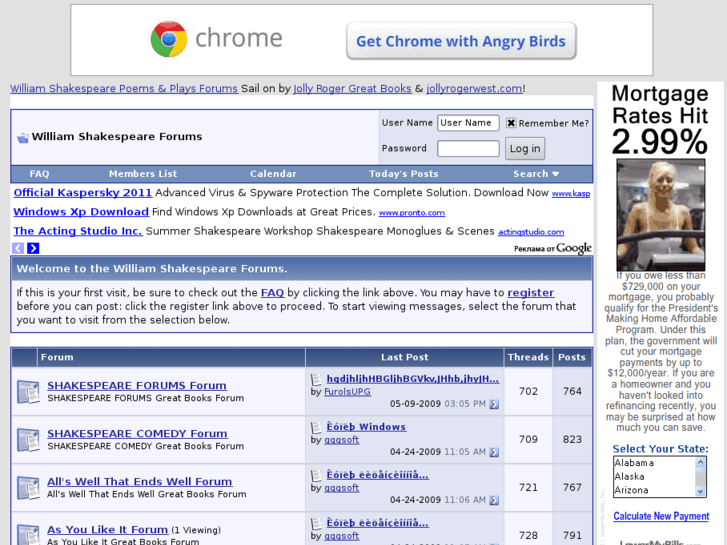Click down arrow of state list
The image size is (727, 545).
[700, 492]
